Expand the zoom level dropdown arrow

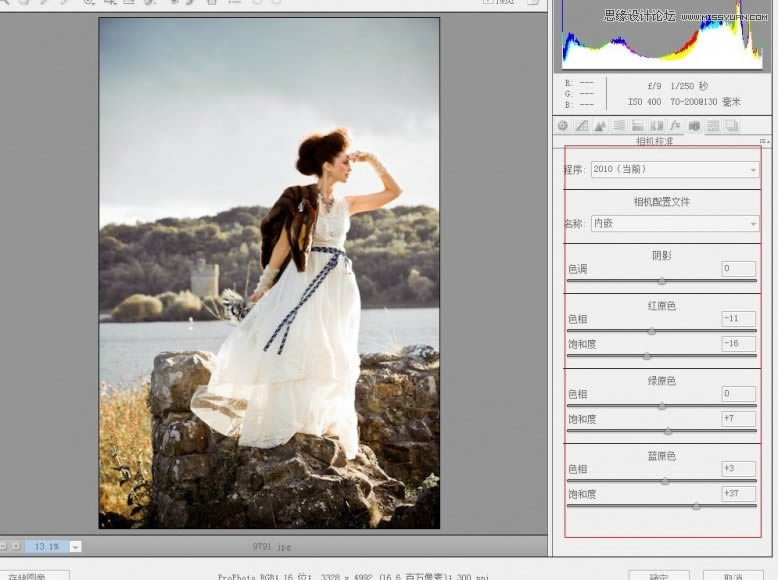tap(75, 547)
